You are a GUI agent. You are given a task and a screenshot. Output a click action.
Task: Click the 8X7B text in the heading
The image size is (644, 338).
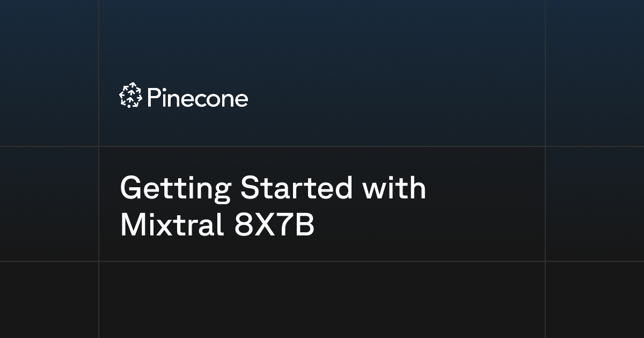(x=274, y=225)
